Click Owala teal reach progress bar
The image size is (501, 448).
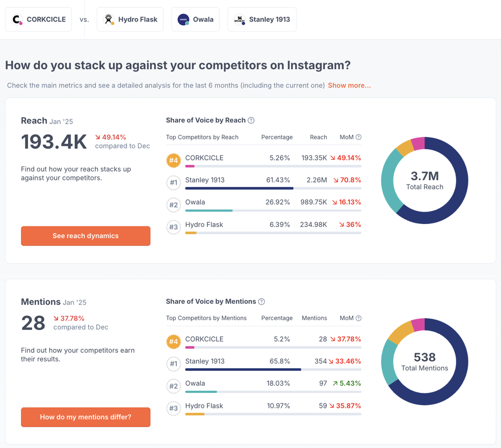click(x=209, y=210)
